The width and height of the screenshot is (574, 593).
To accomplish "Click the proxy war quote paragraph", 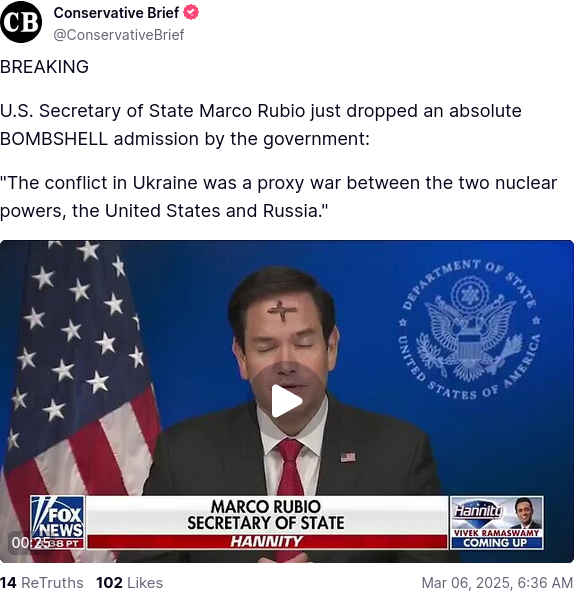I will coord(278,197).
